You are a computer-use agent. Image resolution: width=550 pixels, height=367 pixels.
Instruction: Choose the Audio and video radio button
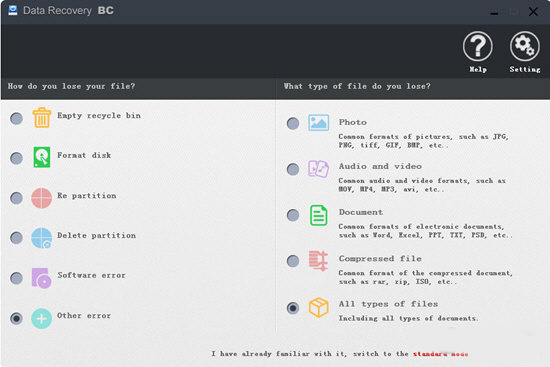coord(293,169)
